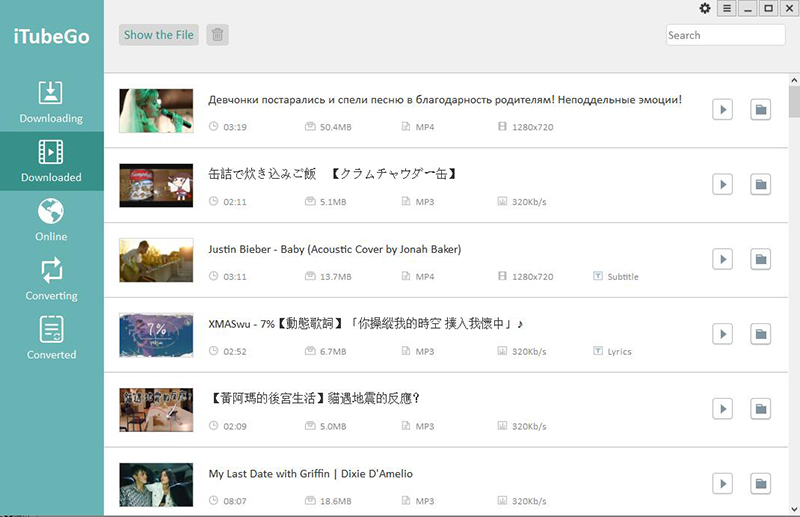The height and width of the screenshot is (517, 800).
Task: Click the 18.6MB file size value
Action: 336,501
